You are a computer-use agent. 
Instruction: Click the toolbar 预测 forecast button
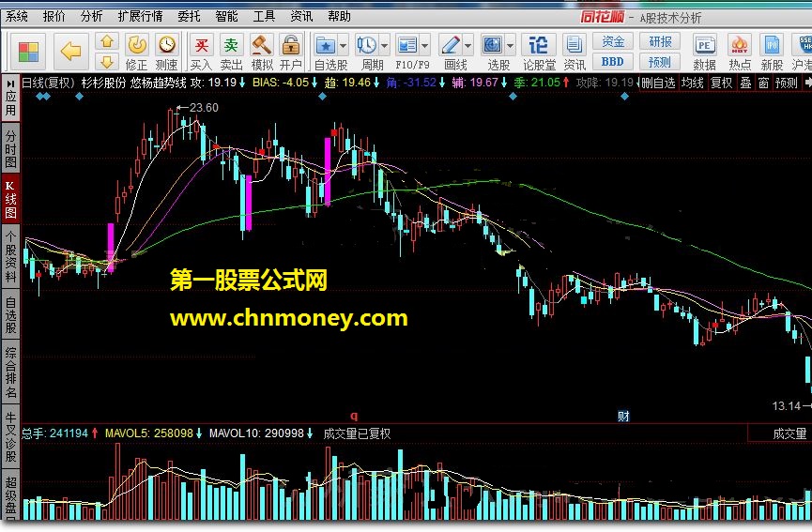pos(660,62)
